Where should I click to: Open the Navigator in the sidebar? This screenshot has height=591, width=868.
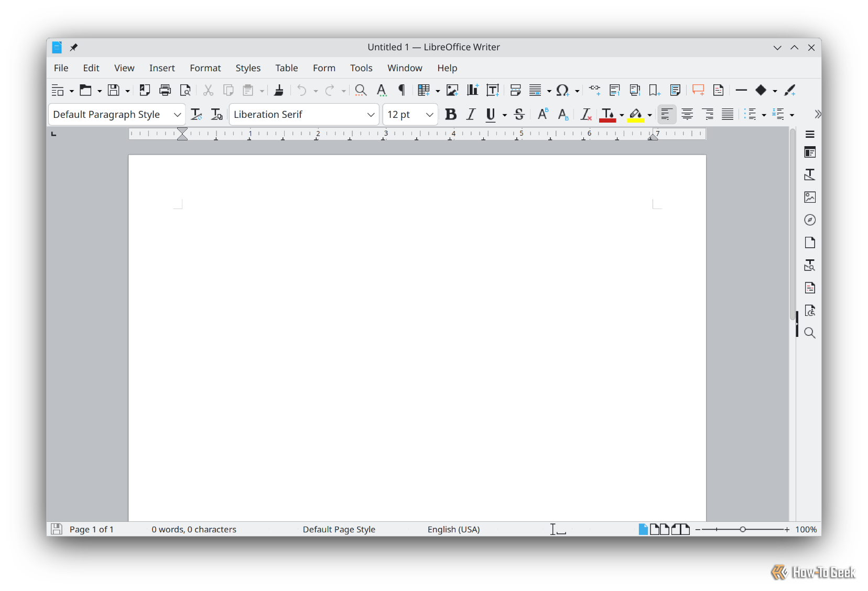click(x=810, y=220)
